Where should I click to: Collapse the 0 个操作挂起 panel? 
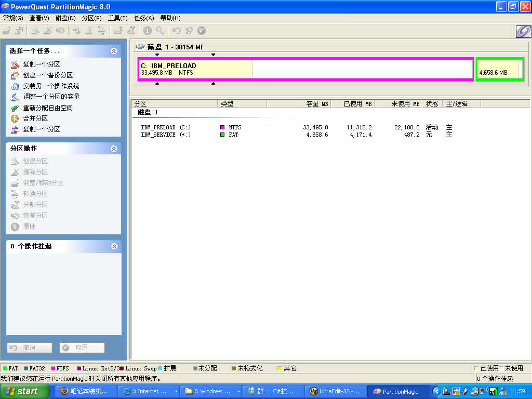114,246
